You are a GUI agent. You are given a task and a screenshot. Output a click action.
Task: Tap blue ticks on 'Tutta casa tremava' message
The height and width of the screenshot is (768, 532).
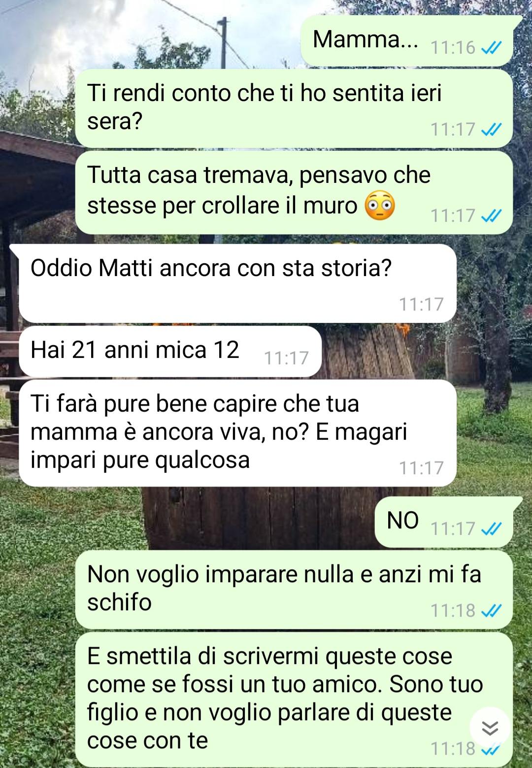[x=491, y=216]
